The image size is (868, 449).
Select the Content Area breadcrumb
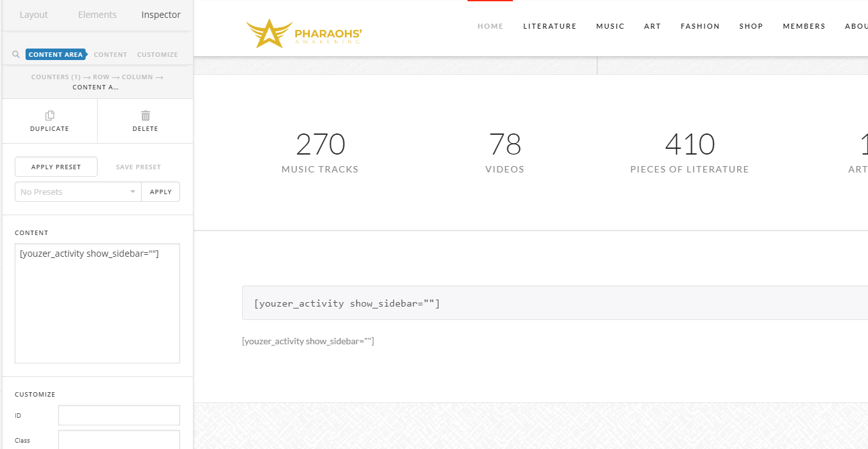(55, 55)
